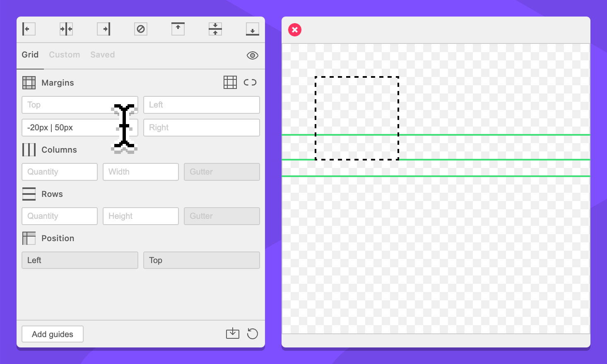The width and height of the screenshot is (607, 364).
Task: Add horizontal midpoint guide
Action: click(x=215, y=29)
